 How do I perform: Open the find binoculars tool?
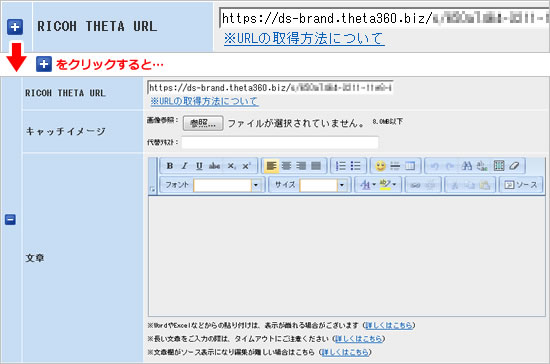pyautogui.click(x=467, y=166)
